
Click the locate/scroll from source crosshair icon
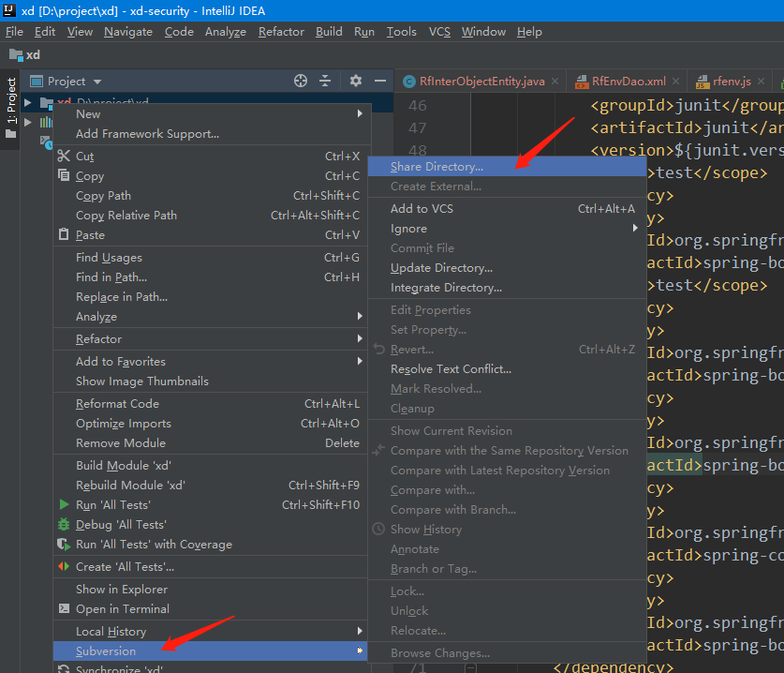(301, 81)
